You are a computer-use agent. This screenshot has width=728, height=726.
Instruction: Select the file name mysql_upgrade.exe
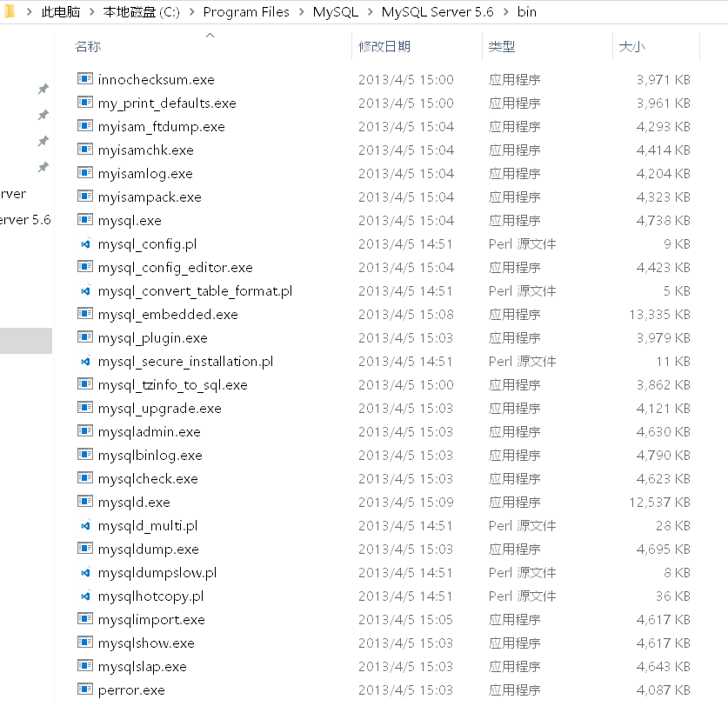[x=160, y=409]
